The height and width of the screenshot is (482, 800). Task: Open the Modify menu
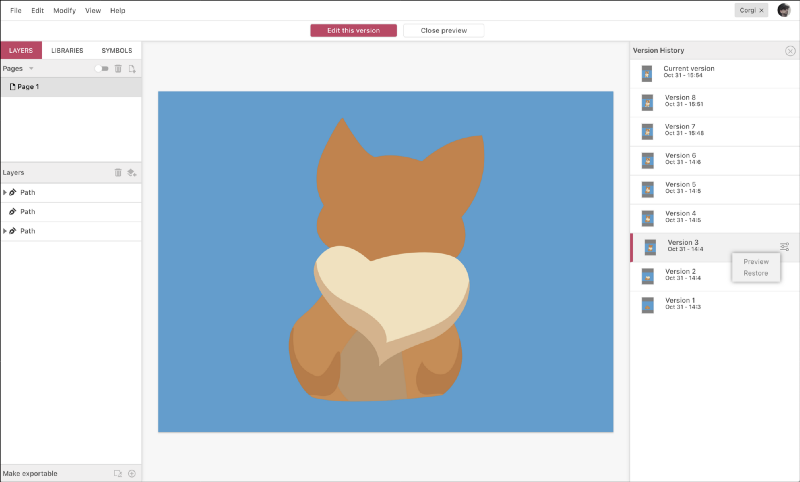point(64,10)
